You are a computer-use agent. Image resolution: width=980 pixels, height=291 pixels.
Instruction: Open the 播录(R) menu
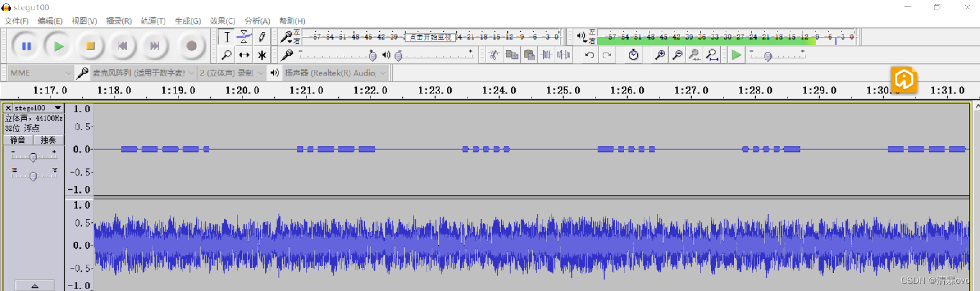pos(119,21)
